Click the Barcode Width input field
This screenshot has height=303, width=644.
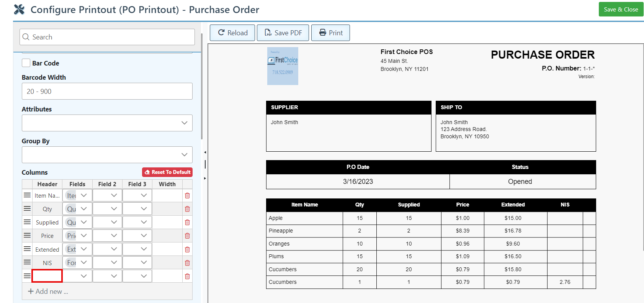click(x=107, y=92)
